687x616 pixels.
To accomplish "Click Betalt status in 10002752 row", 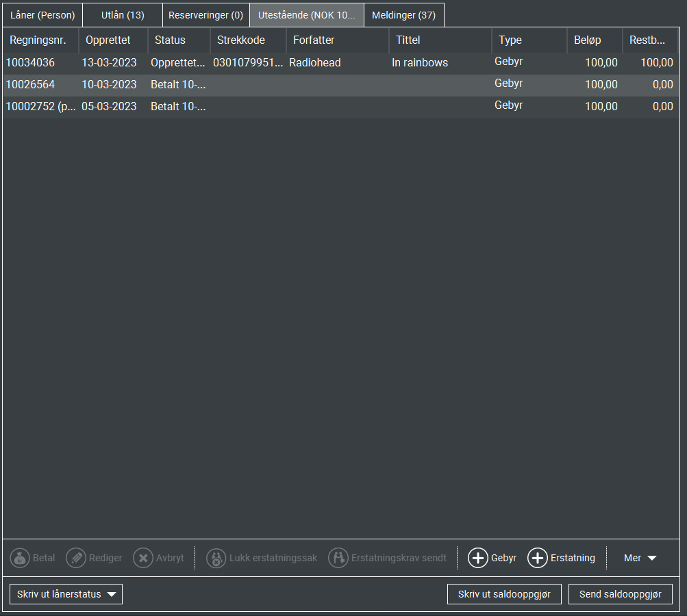I will 178,106.
